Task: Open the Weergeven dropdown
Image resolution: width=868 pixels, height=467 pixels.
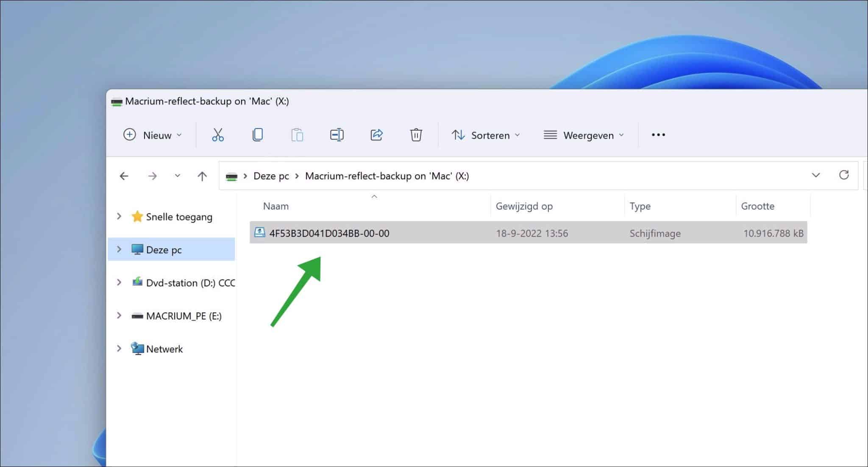Action: [x=584, y=135]
